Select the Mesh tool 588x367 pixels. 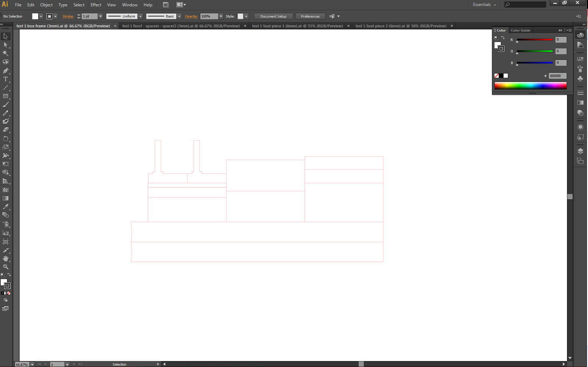6,190
